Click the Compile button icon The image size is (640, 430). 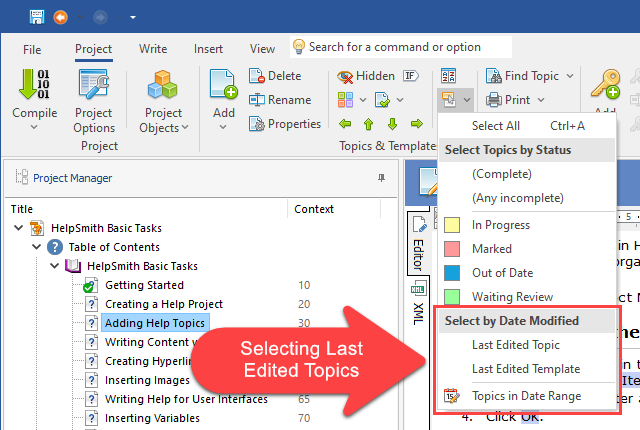point(35,84)
